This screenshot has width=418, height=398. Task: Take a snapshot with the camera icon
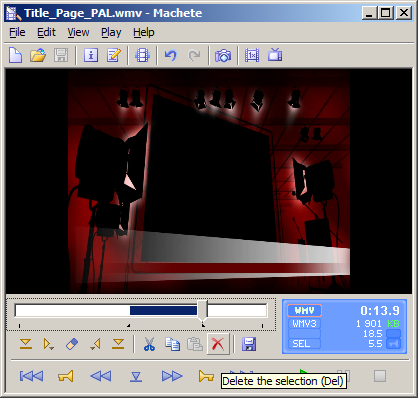[x=223, y=55]
